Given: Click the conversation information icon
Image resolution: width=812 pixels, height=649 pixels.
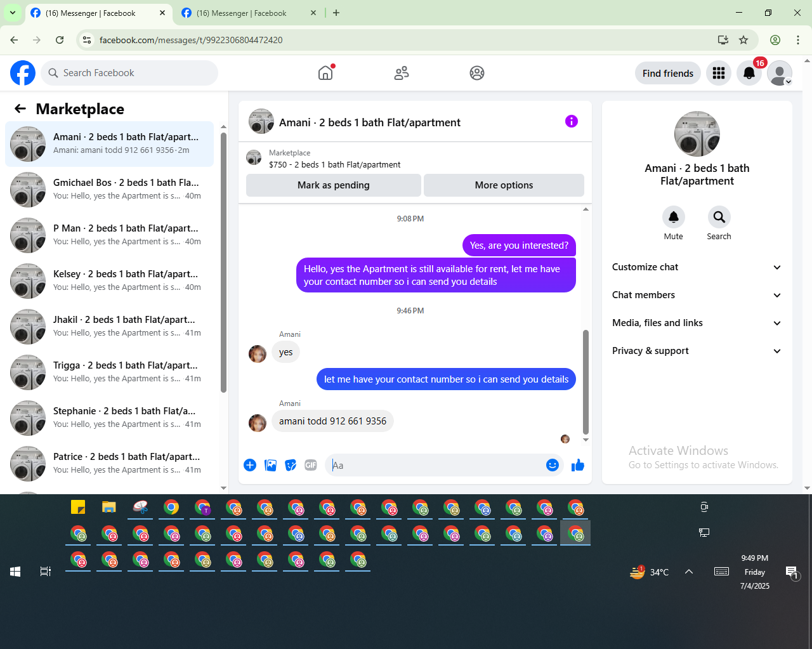Looking at the screenshot, I should pyautogui.click(x=572, y=121).
